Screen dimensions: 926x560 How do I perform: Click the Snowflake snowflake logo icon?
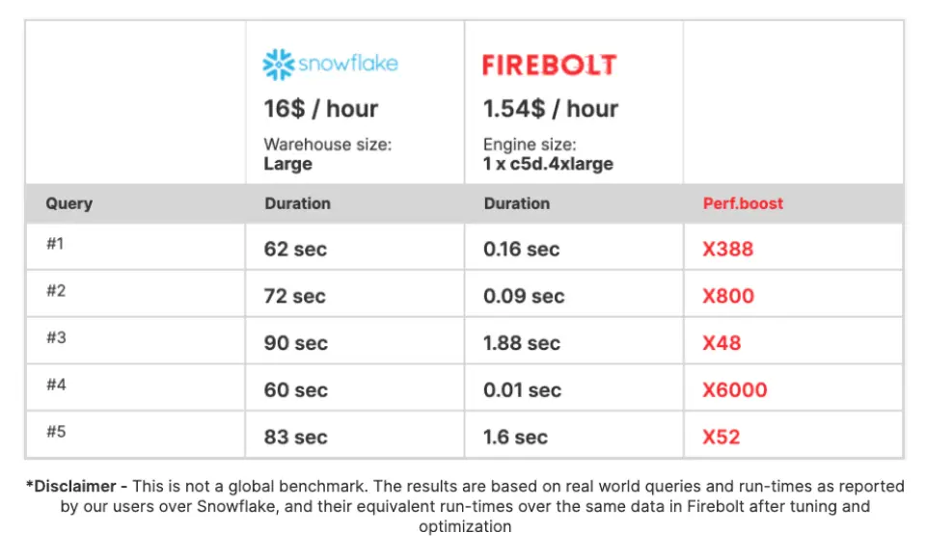[x=278, y=65]
